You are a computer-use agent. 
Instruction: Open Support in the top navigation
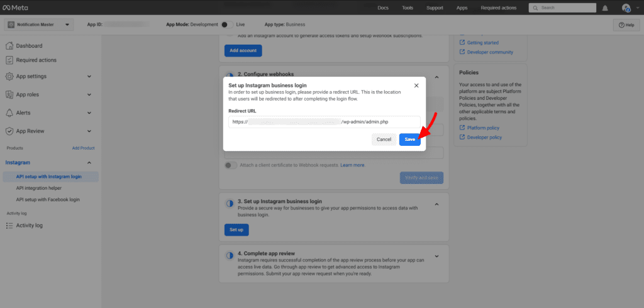click(435, 8)
